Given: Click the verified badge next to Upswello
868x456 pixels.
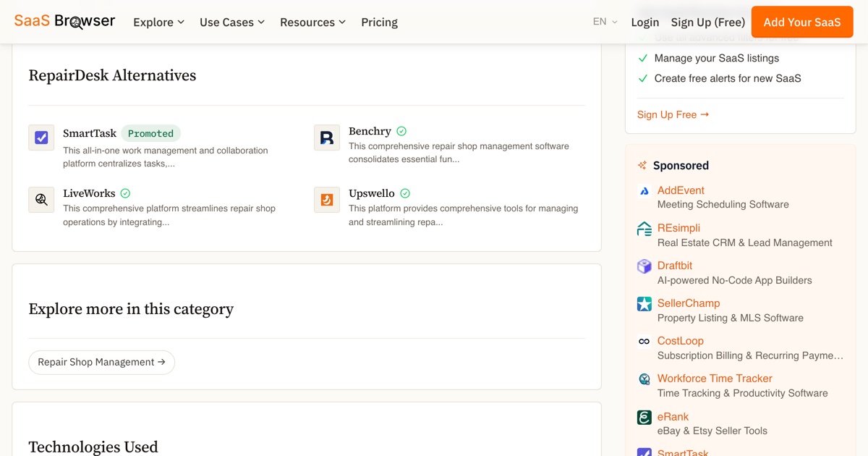Looking at the screenshot, I should click(x=405, y=193).
